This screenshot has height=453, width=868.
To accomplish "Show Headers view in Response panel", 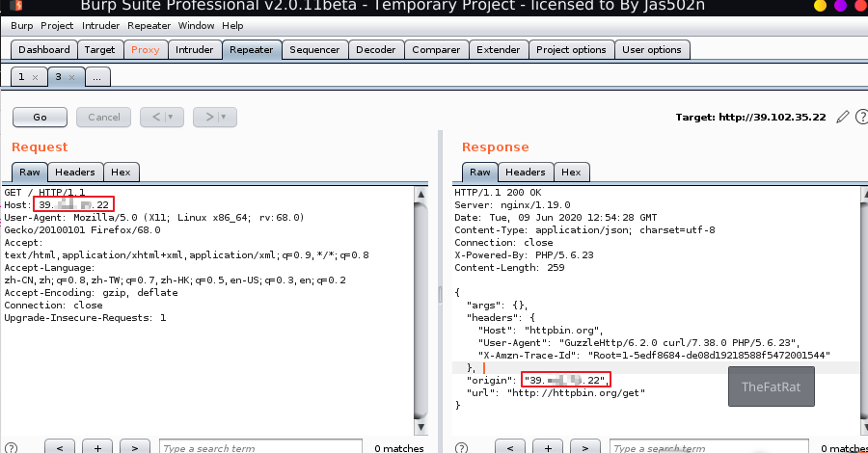I will 525,172.
